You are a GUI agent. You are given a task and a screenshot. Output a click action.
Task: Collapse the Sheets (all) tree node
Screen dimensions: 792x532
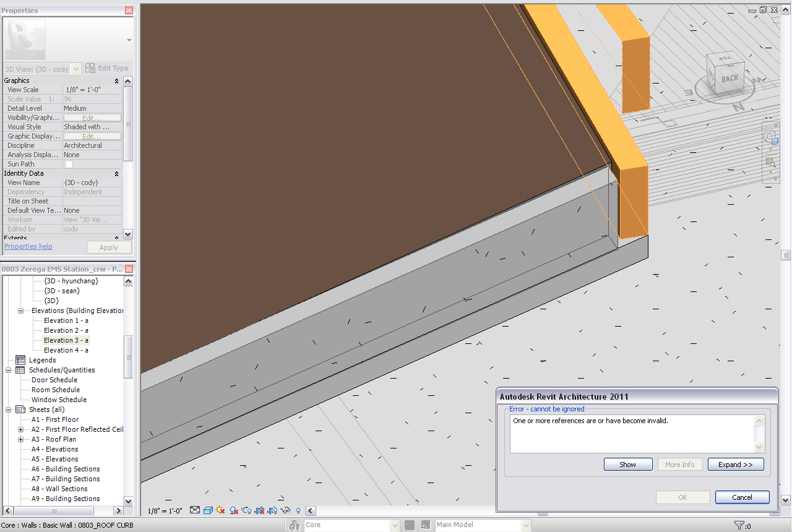8,410
